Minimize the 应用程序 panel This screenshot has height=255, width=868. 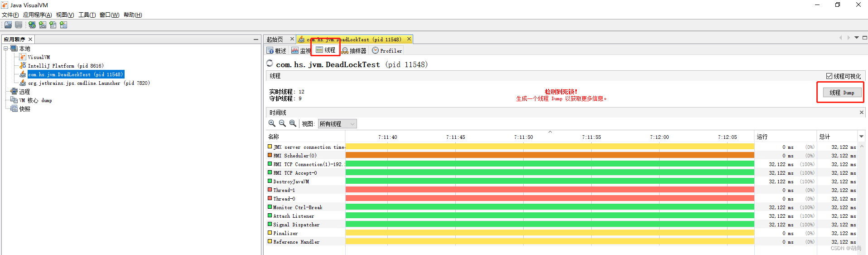tap(256, 39)
